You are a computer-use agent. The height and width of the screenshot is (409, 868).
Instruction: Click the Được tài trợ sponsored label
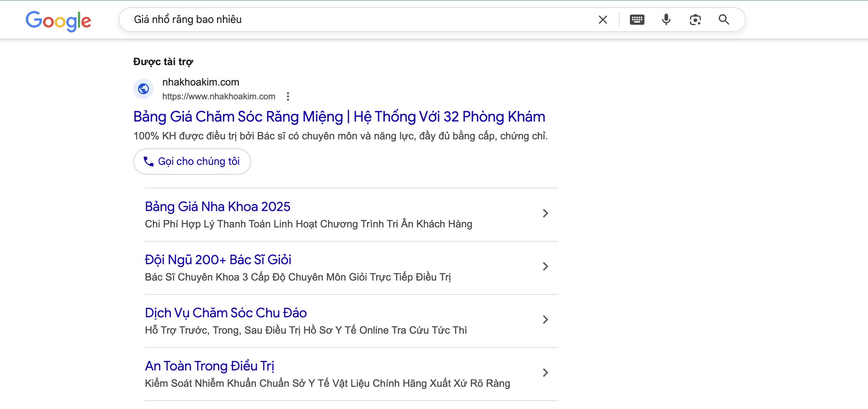(x=163, y=62)
